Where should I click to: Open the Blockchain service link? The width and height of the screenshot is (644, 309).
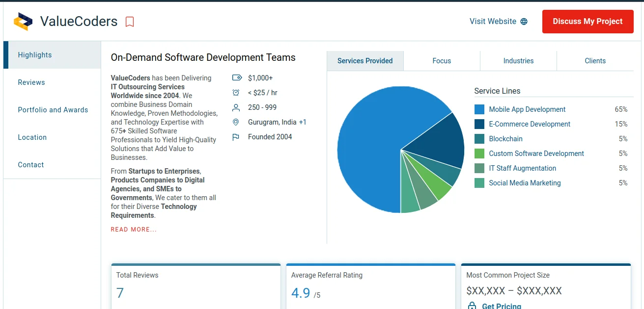point(505,139)
